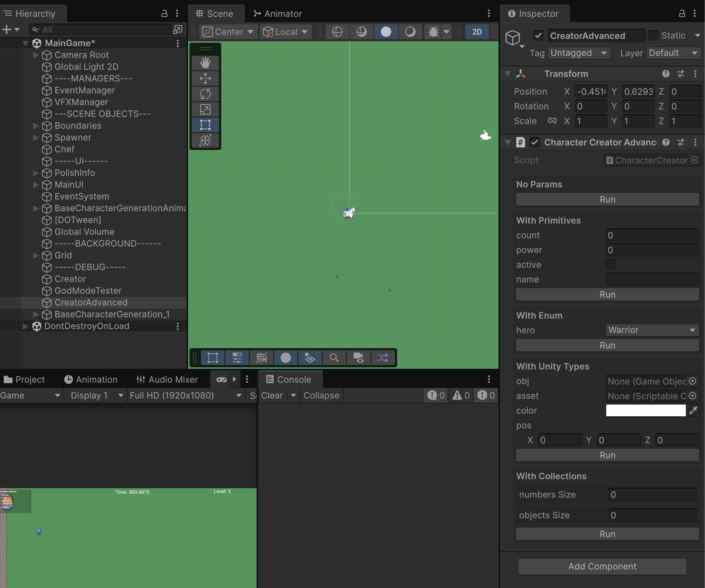Select the Move tool in Scene view
The width and height of the screenshot is (705, 588).
(x=205, y=78)
